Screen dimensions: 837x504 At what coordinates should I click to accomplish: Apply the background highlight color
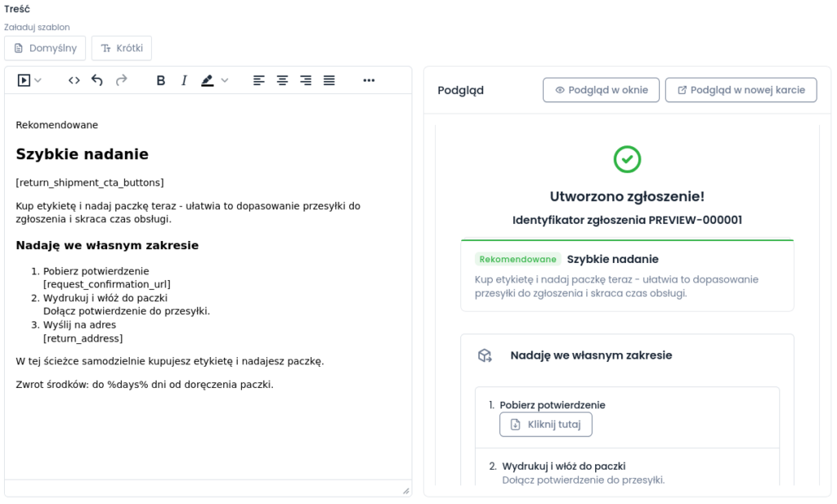tap(207, 80)
